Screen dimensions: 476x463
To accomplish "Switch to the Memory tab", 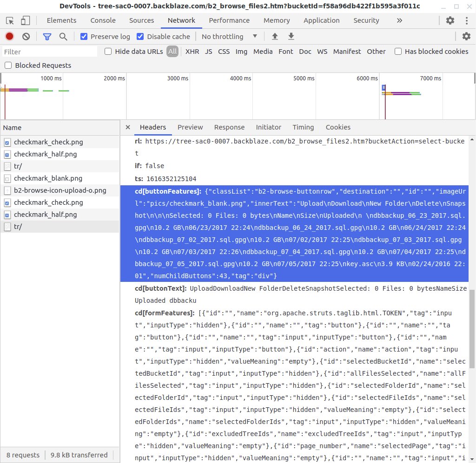I will click(277, 20).
